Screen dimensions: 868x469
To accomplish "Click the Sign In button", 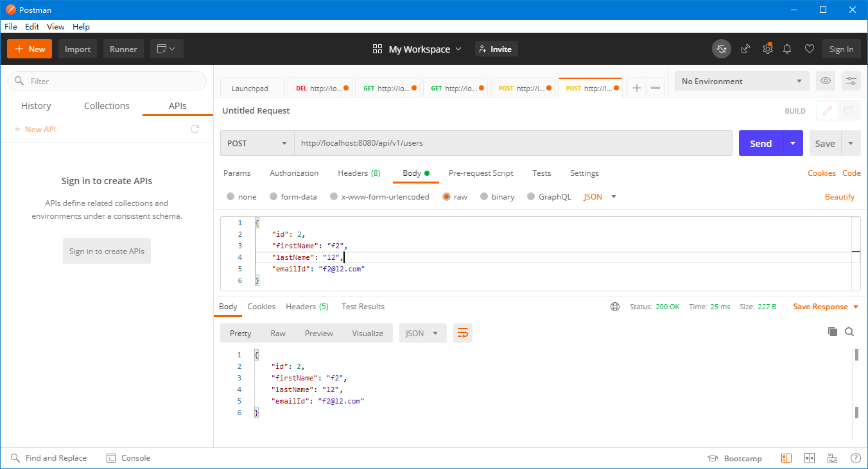I will 841,49.
